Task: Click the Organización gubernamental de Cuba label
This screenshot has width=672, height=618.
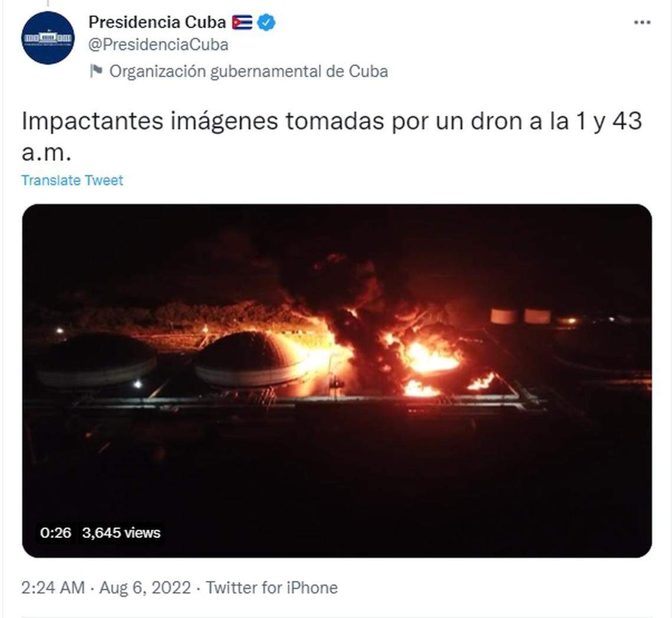Action: [x=249, y=71]
